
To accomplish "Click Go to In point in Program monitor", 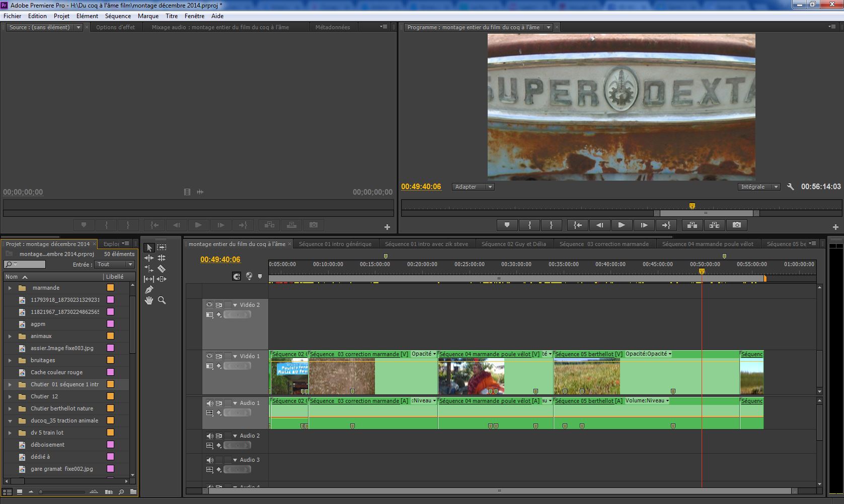I will click(x=578, y=225).
